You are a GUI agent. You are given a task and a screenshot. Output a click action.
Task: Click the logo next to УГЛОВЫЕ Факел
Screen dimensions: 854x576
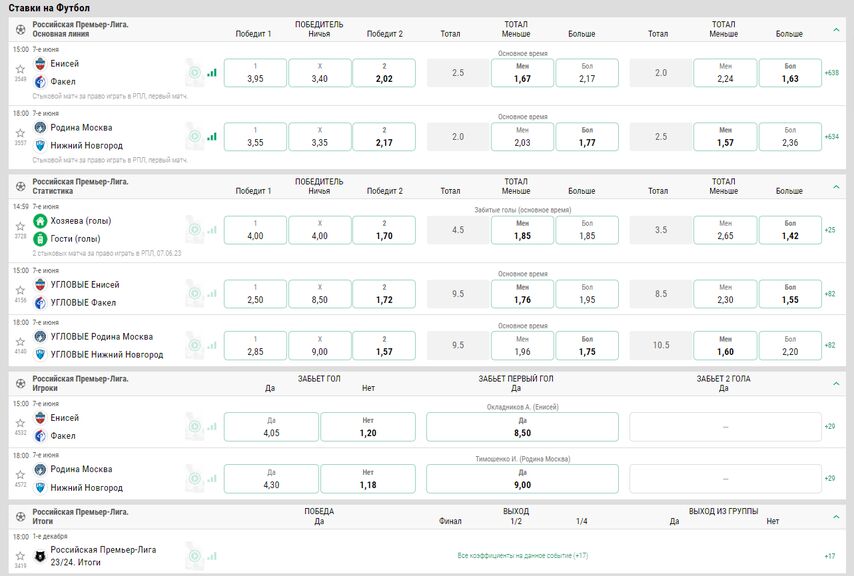tap(40, 303)
